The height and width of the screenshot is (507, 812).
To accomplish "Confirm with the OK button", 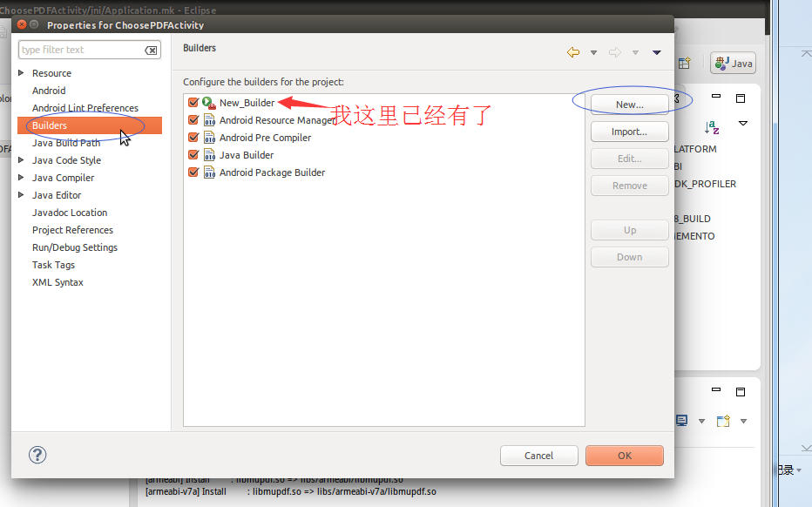I will [625, 456].
